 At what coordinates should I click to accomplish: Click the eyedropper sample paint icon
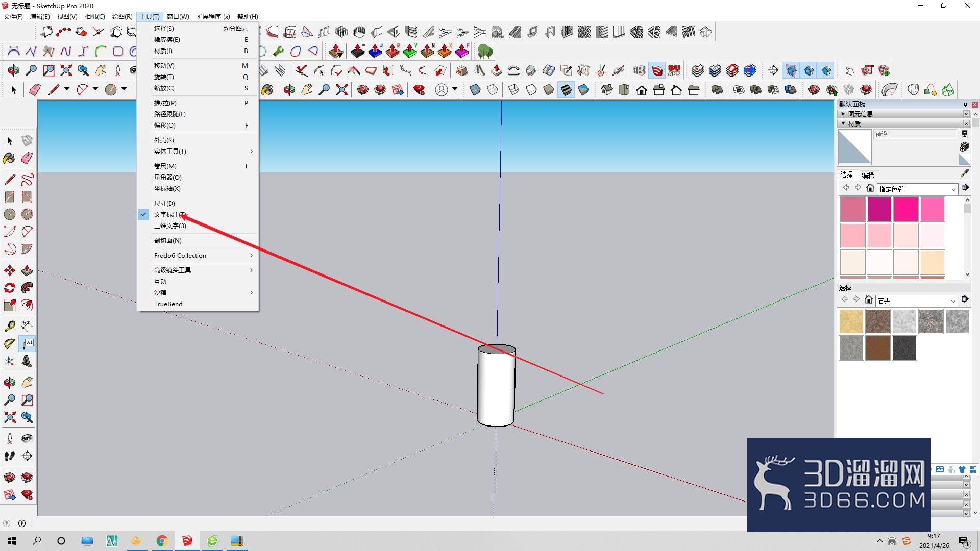tap(964, 173)
